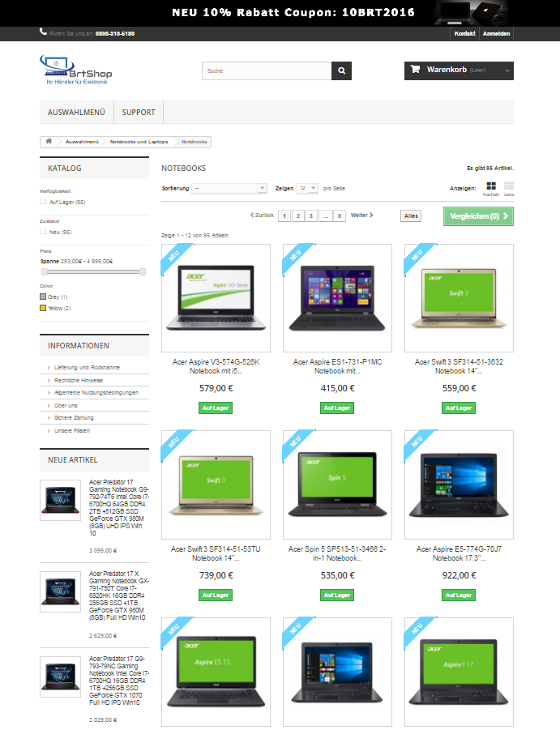Click Auf Lager badge under 579,00 €
The width and height of the screenshot is (560, 730).
tap(216, 408)
